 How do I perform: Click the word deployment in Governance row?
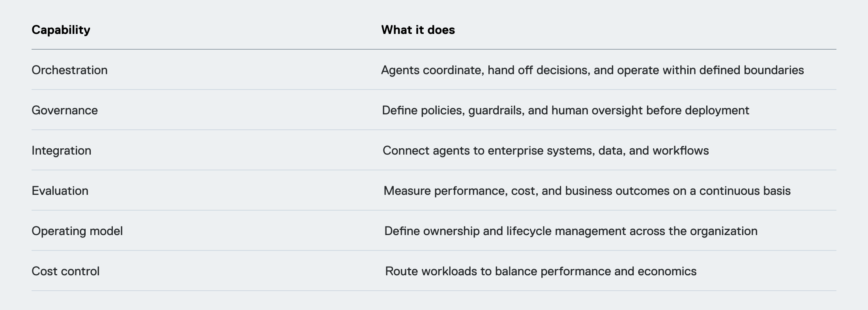(x=717, y=111)
